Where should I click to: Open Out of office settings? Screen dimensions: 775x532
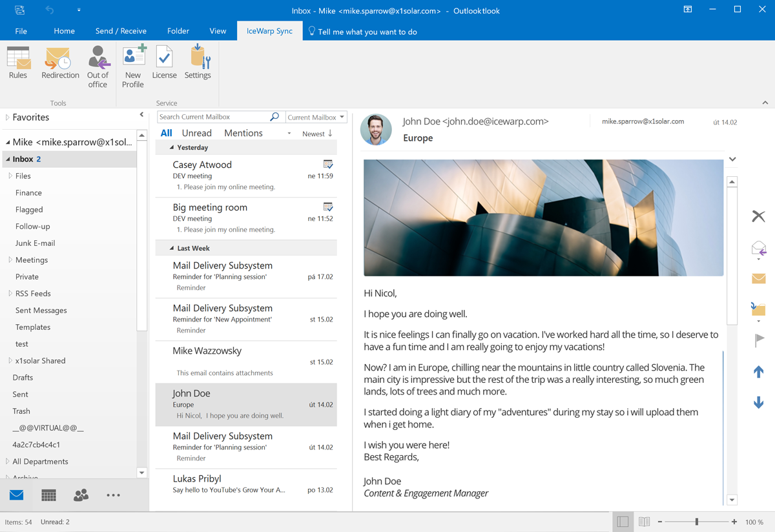click(x=98, y=66)
